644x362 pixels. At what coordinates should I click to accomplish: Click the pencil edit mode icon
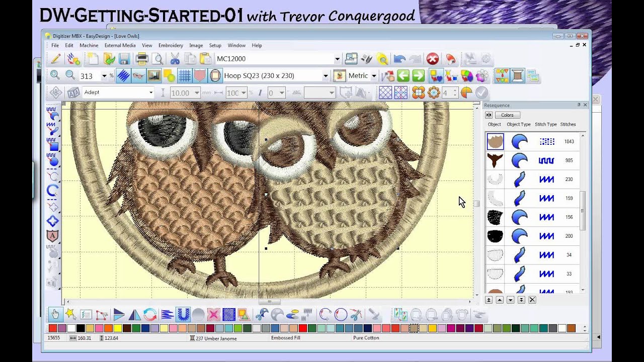(56, 59)
